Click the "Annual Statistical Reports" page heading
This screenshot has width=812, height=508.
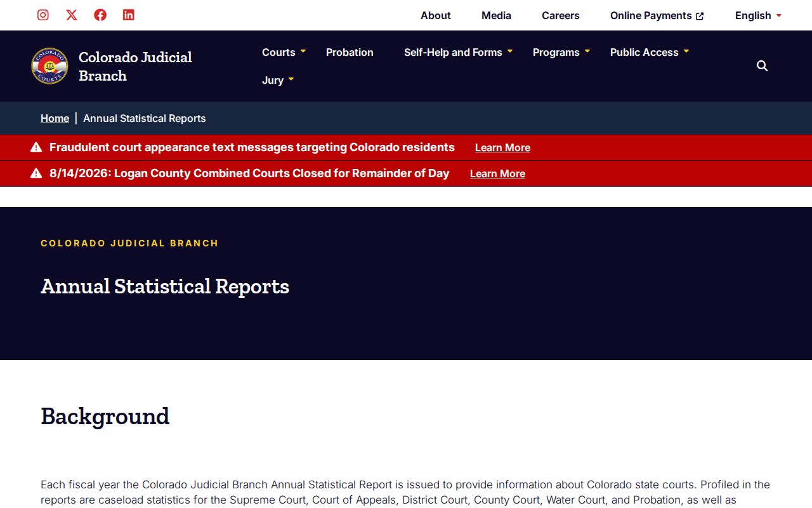point(165,286)
